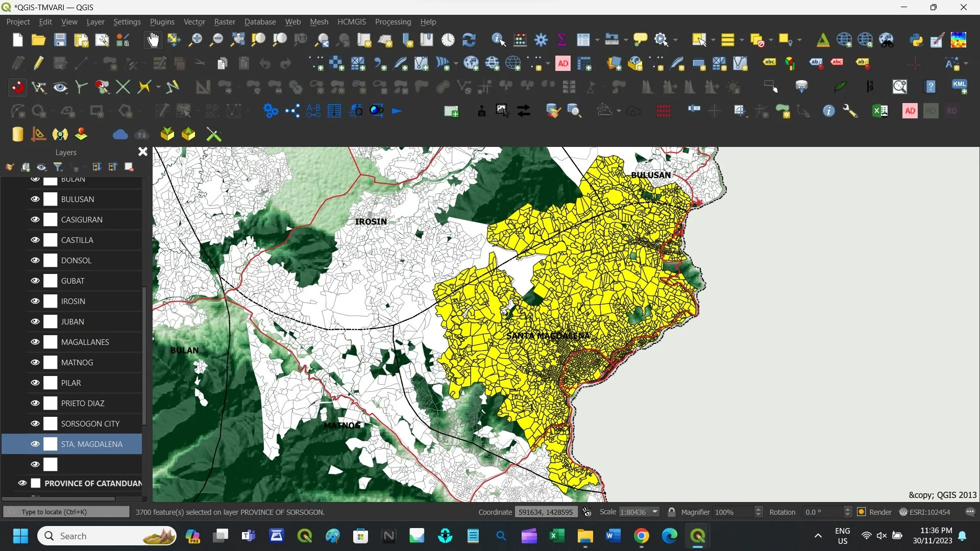Click the GUBAT layer white color swatch
The image size is (980, 551).
point(51,281)
